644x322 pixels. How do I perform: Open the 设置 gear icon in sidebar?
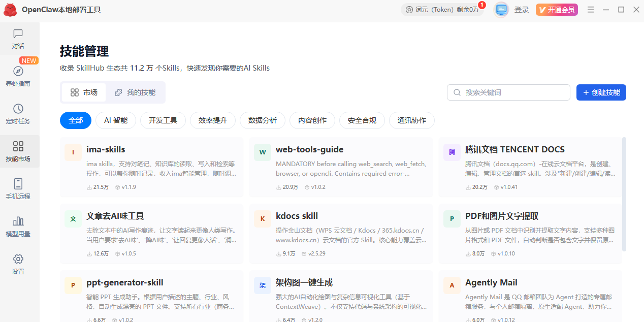(x=18, y=259)
